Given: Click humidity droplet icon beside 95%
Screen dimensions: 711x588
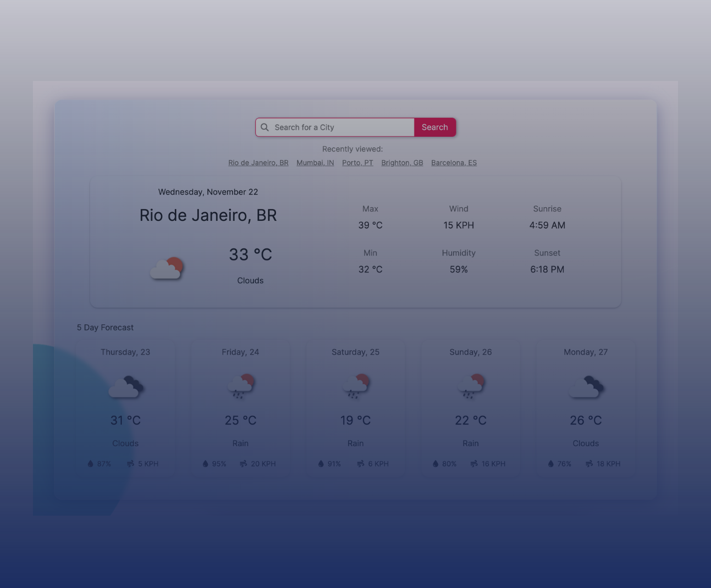Looking at the screenshot, I should (206, 464).
